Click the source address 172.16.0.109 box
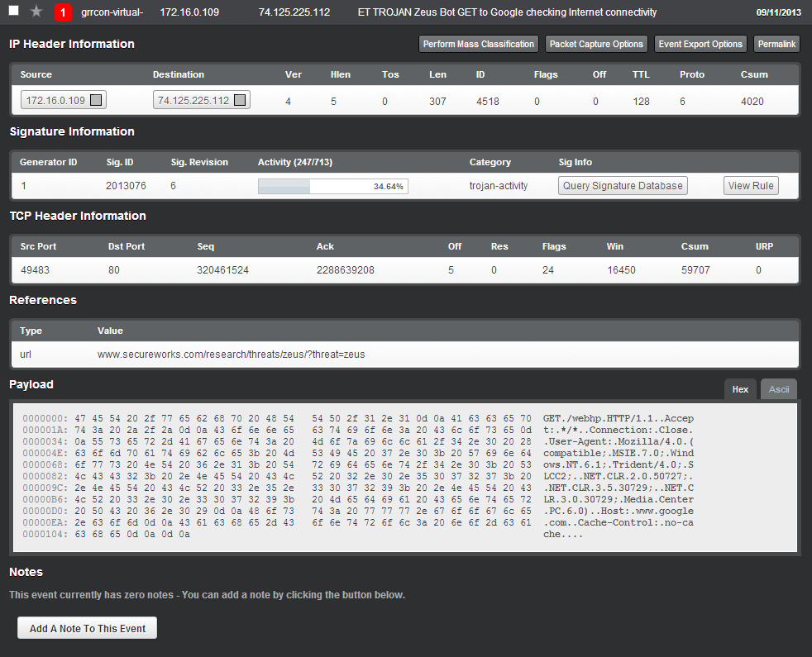 [x=55, y=101]
